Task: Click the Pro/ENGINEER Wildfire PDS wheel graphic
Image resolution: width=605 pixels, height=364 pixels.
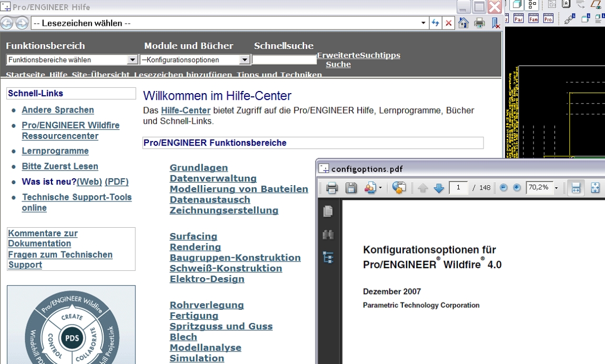Action: (x=72, y=325)
